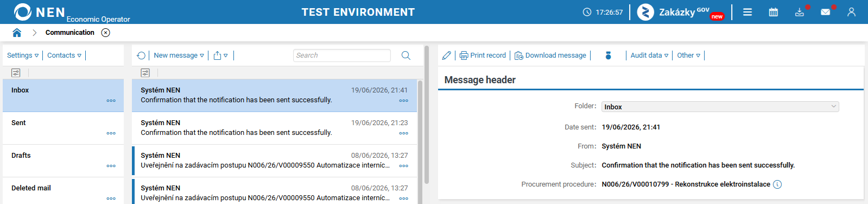Screen dimensions: 868x204
Task: Open message dated 19/06/2026, 21:41
Action: click(x=275, y=96)
